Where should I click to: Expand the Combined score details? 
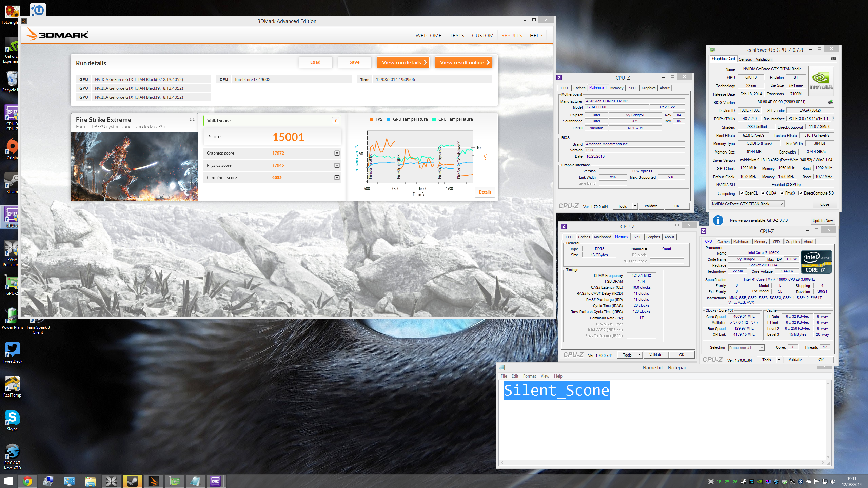pyautogui.click(x=337, y=178)
